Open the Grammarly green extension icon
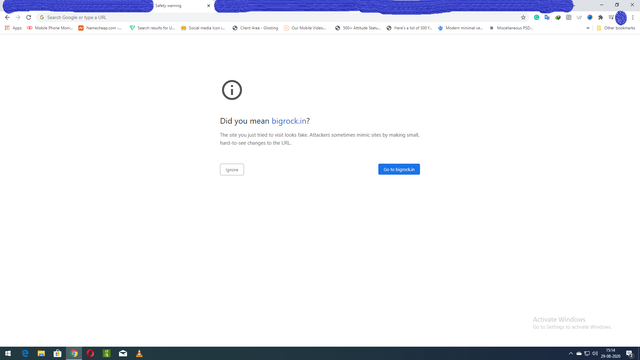 coord(536,18)
